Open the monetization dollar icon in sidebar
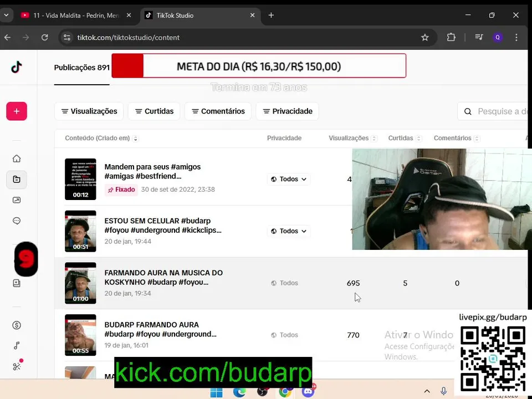 tap(17, 325)
